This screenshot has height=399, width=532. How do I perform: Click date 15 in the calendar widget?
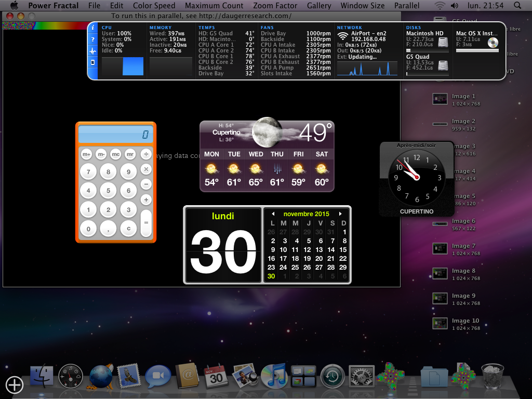(343, 250)
